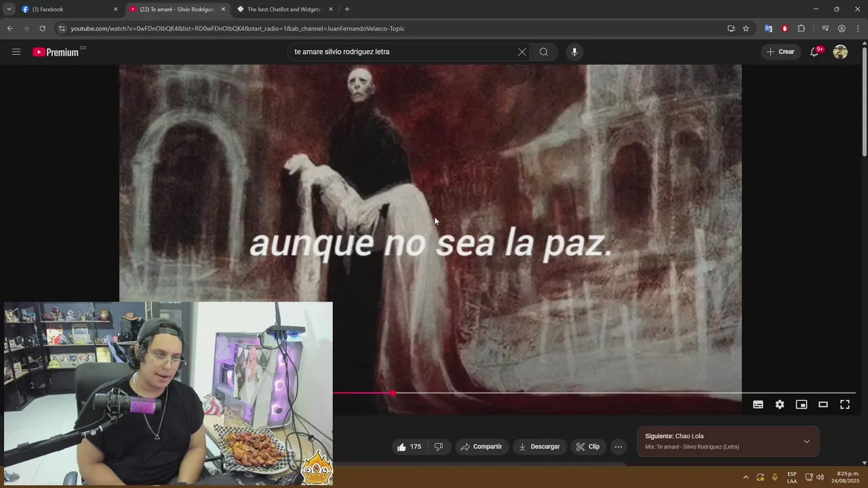Click the progress bar playhead knob
This screenshot has width=868, height=488.
(393, 393)
